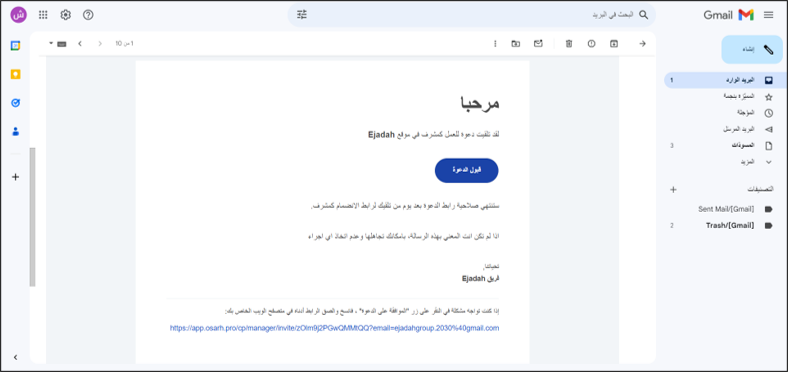Image resolution: width=788 pixels, height=372 pixels.
Task: Focus the mail search field
Action: click(x=471, y=15)
